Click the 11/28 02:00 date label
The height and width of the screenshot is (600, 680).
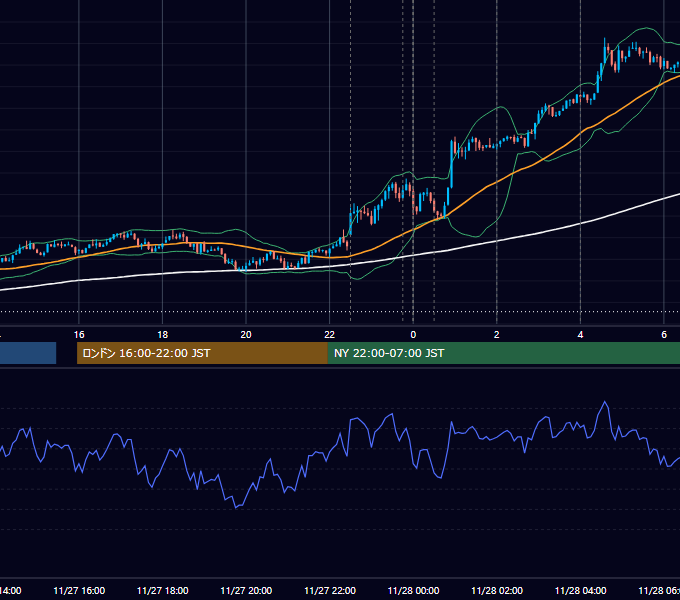(497, 590)
